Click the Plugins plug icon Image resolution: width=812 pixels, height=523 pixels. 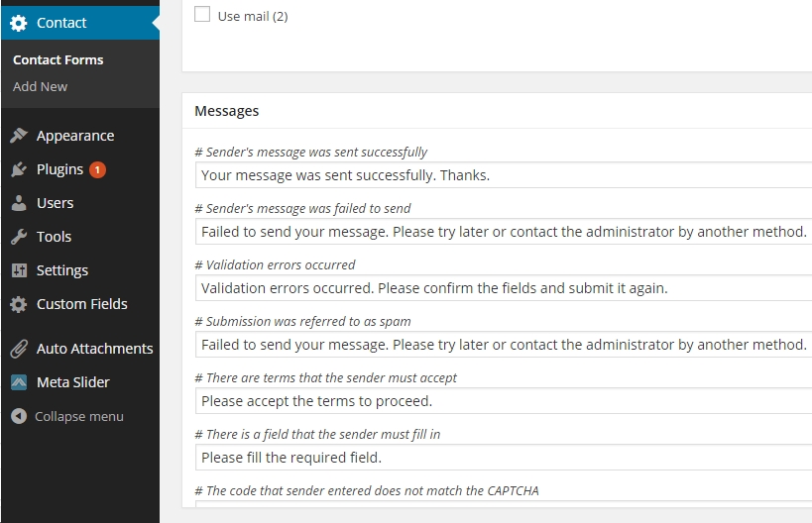coord(19,169)
